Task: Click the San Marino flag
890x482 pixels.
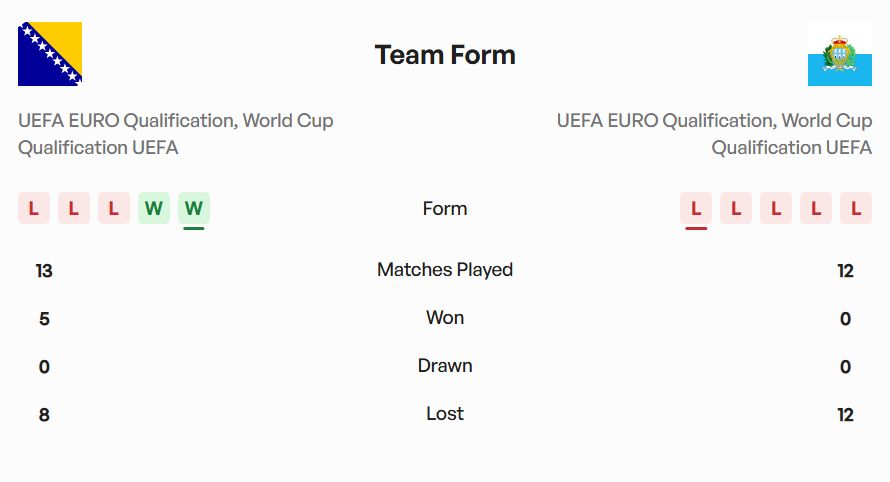Action: 840,54
